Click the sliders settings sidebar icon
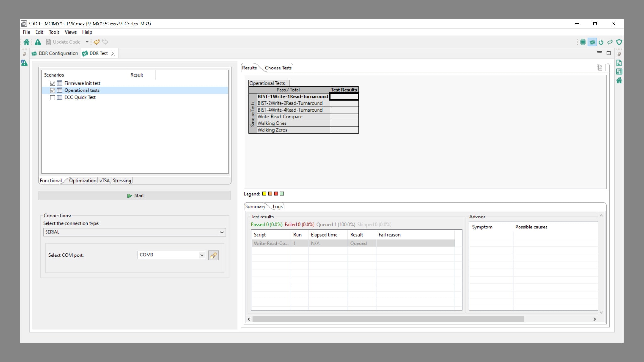The width and height of the screenshot is (644, 362). (x=619, y=72)
